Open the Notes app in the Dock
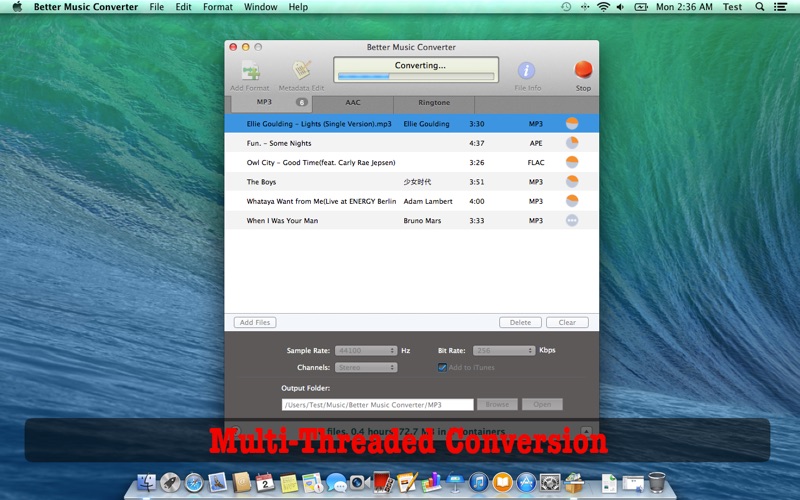The width and height of the screenshot is (800, 500). [x=289, y=482]
